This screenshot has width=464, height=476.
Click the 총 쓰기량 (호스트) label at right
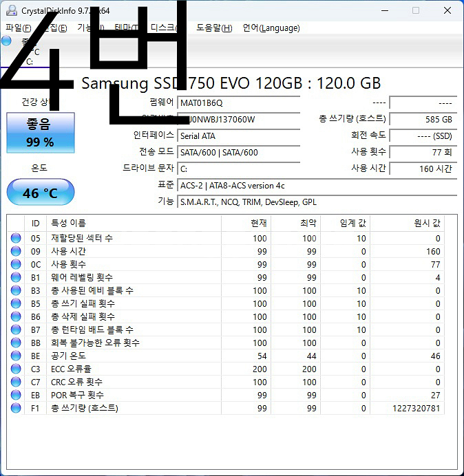pos(352,119)
